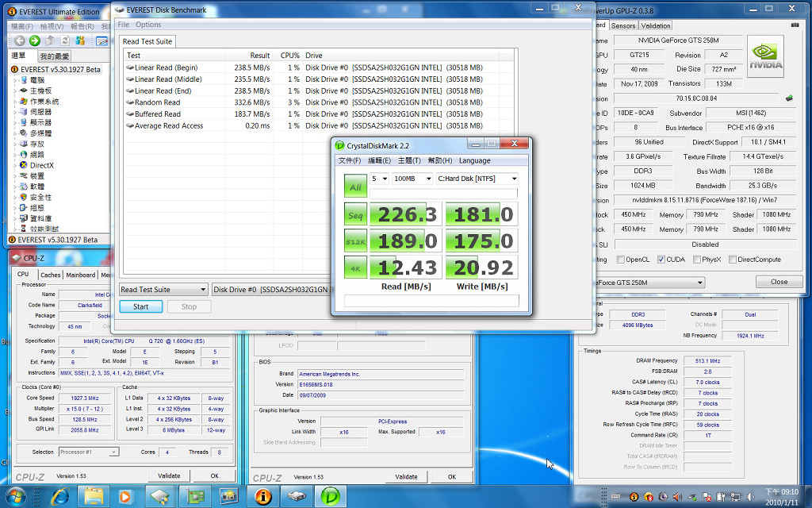This screenshot has width=812, height=508.
Task: Open the Language menu in CrystalDiskMark
Action: (x=474, y=160)
